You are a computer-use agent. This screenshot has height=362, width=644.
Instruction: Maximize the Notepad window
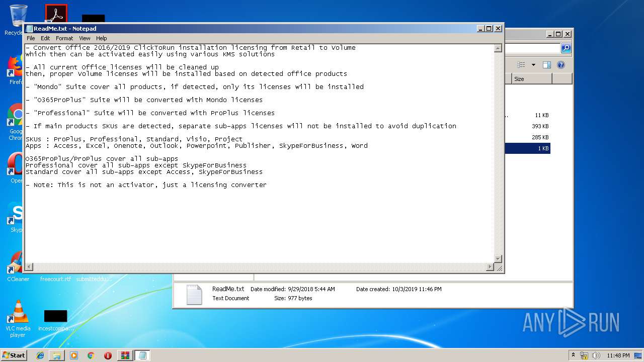(x=489, y=29)
